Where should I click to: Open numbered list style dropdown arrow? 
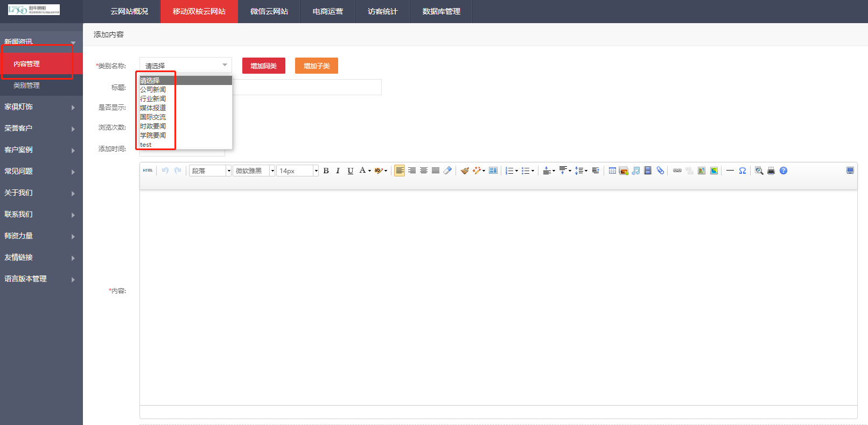[516, 171]
